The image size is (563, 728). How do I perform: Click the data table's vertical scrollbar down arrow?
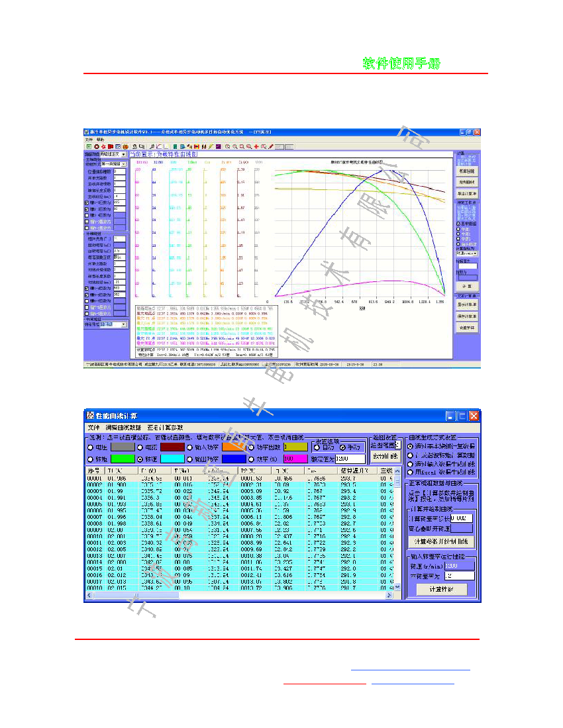[397, 587]
